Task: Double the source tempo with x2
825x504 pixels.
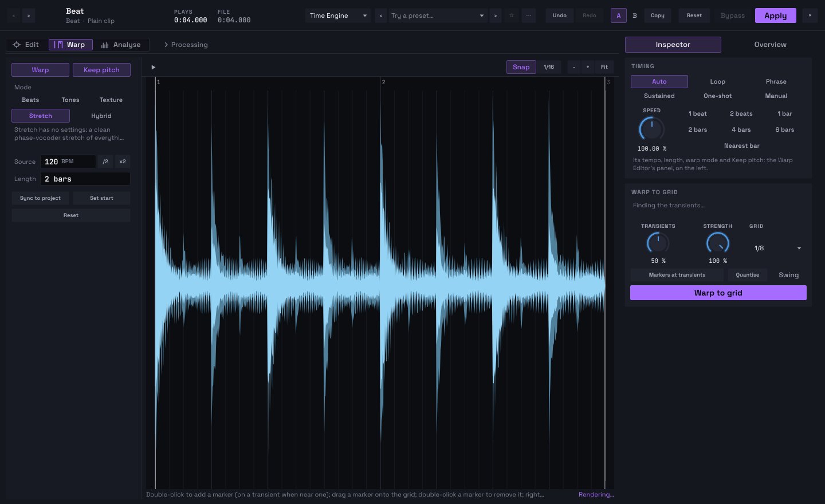Action: pos(123,162)
